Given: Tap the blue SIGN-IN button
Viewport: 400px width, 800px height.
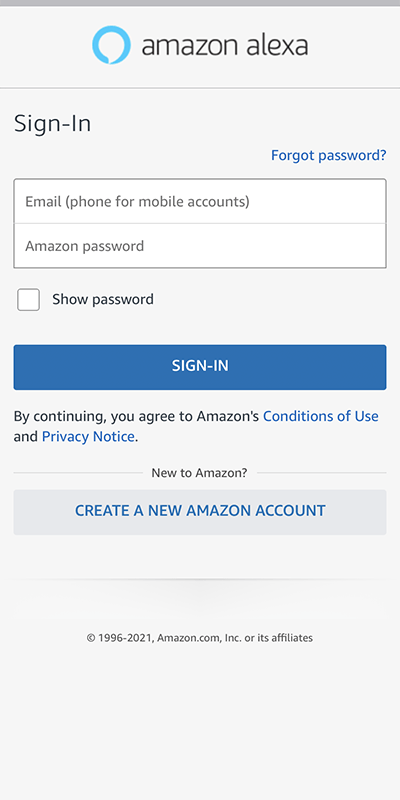Looking at the screenshot, I should point(200,367).
